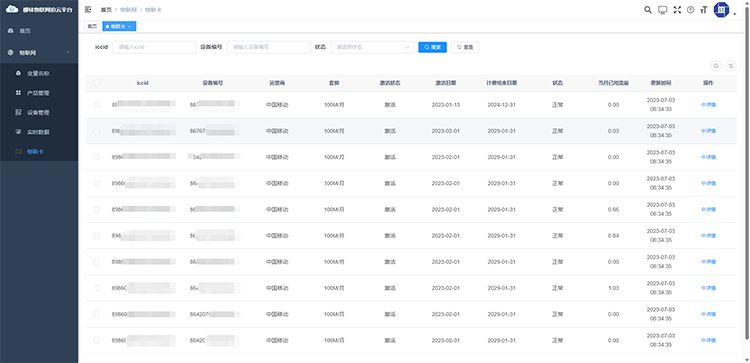
Task: Tick checkbox of row activated 2023-01-13
Action: [97, 105]
